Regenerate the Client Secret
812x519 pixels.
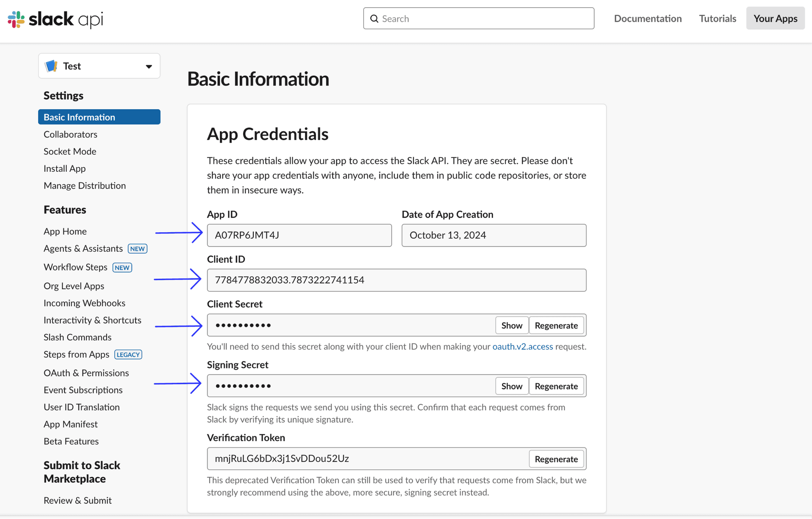pos(556,325)
